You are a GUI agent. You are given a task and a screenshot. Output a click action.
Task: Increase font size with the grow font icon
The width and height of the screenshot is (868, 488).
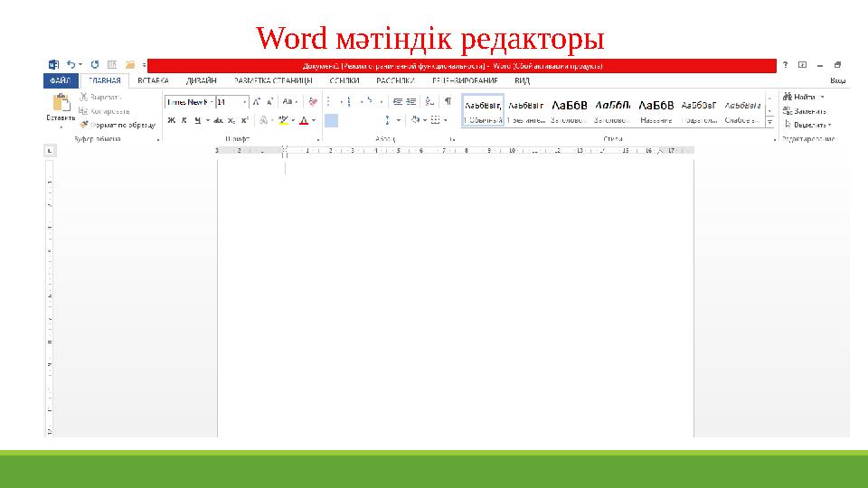pos(256,102)
